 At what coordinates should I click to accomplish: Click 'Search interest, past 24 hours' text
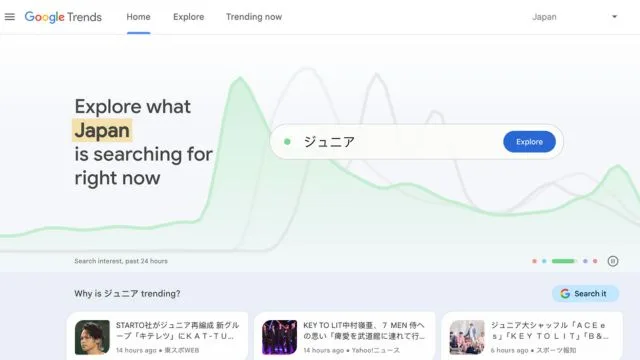pos(121,261)
